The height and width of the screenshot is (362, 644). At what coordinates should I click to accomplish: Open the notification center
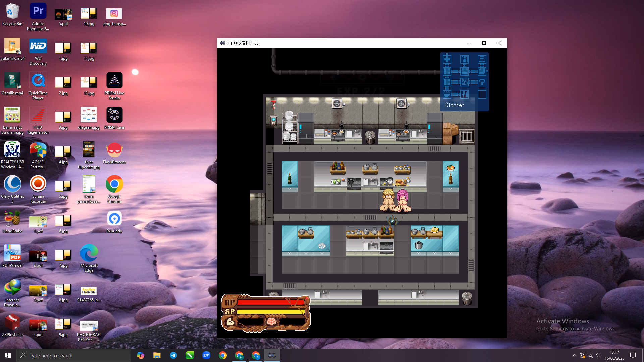coord(633,355)
